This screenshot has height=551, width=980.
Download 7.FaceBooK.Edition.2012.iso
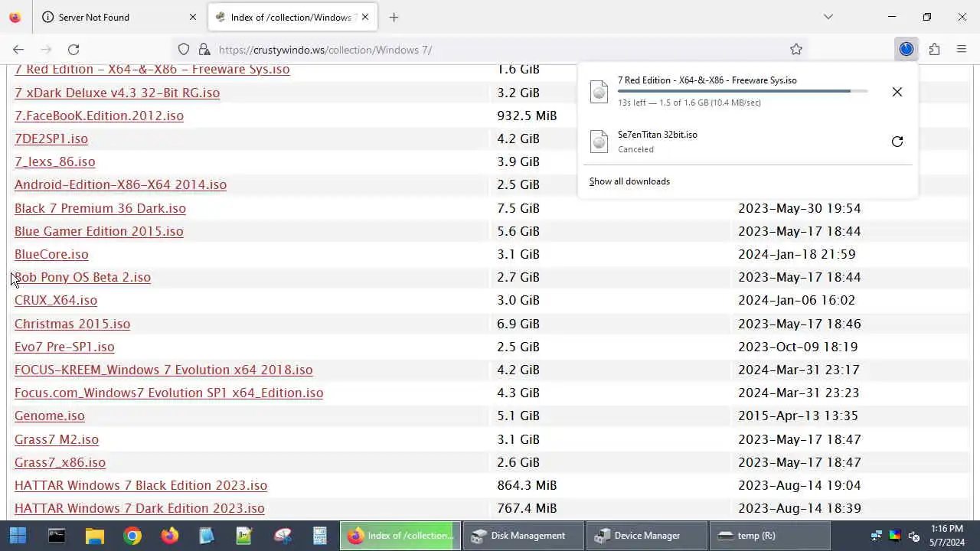(x=99, y=116)
